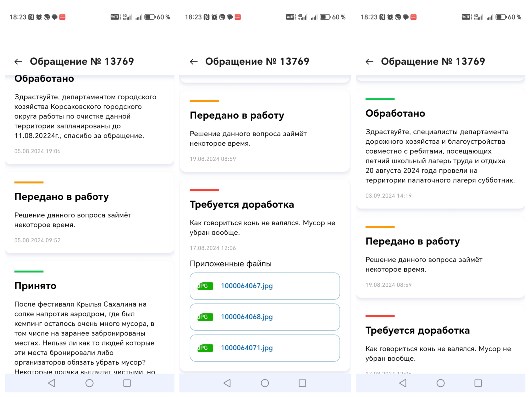Tap Android back triangle on left screen
This screenshot has width=530, height=397.
(52, 383)
